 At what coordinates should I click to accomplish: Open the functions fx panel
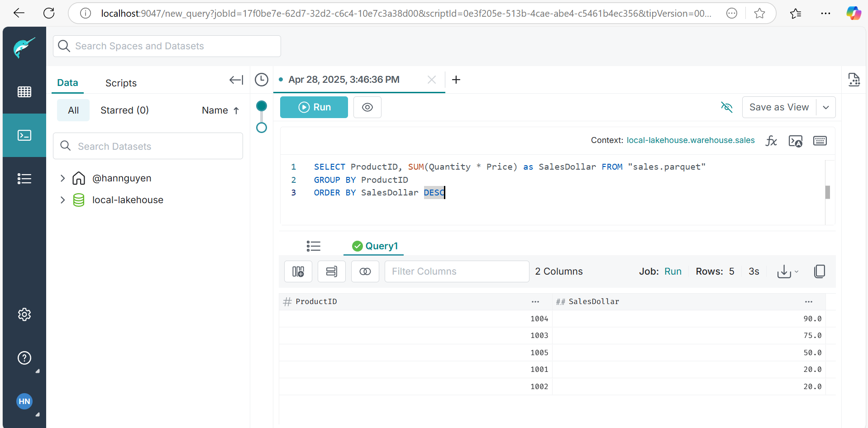(771, 141)
